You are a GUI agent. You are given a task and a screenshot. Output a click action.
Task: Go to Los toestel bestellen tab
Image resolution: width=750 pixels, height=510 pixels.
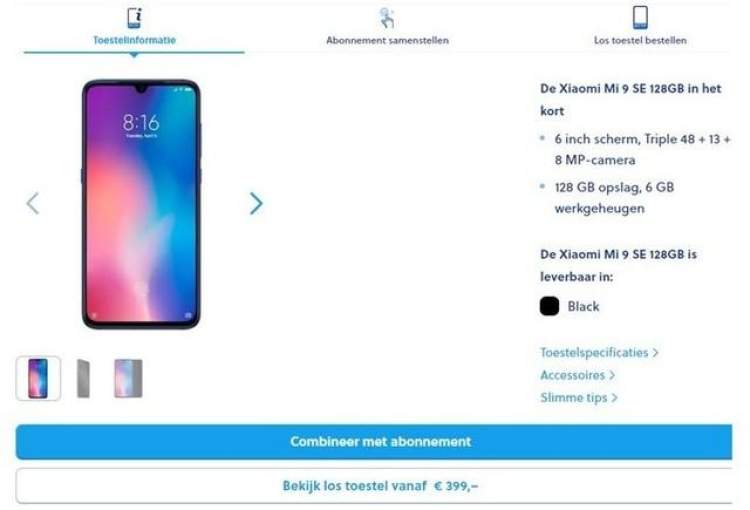click(x=640, y=41)
